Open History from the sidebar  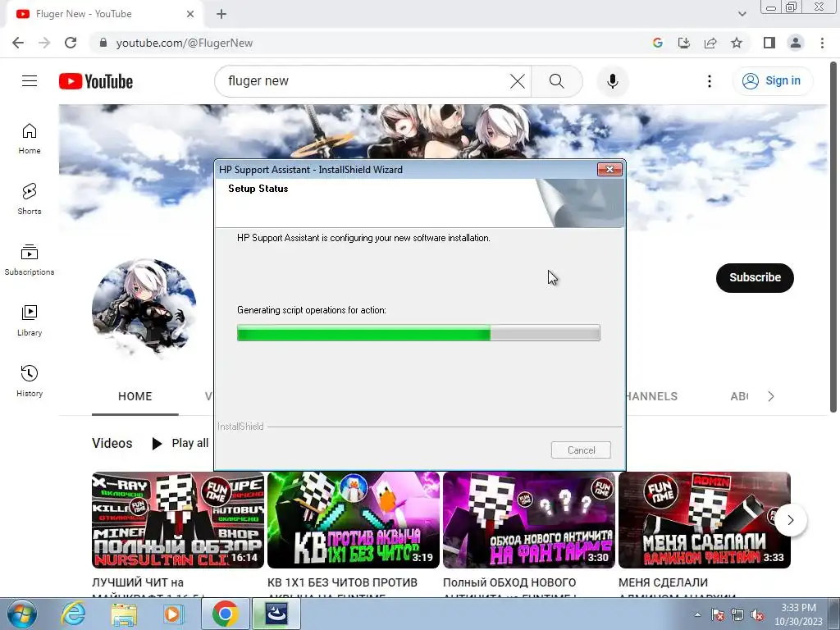coord(30,381)
